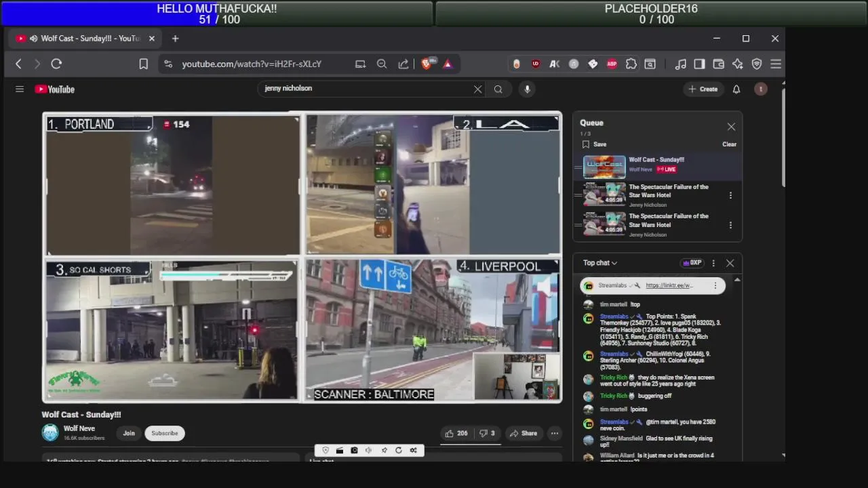Select second Star Wars Hotel video thumbnail

coord(604,224)
